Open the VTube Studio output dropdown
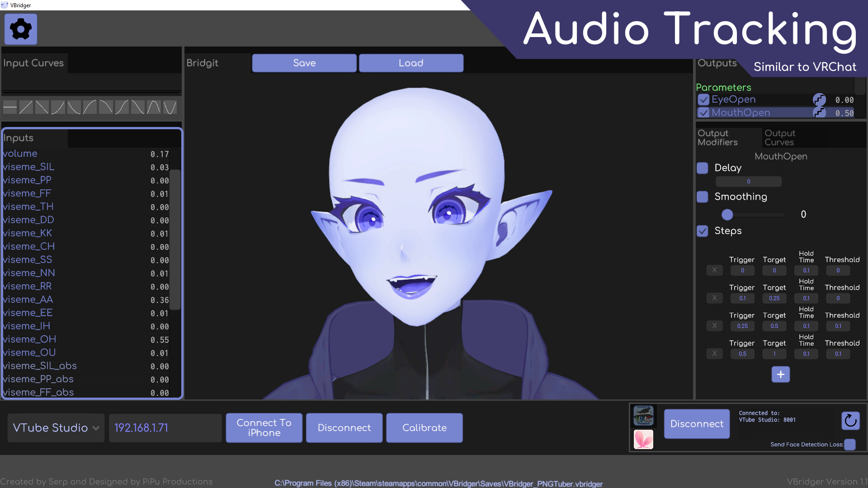The image size is (868, 488). (55, 427)
